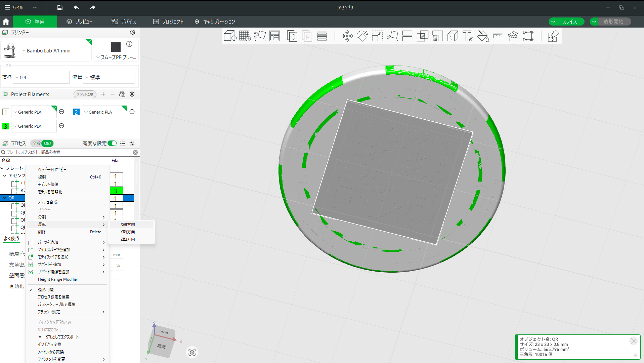Open printer settings gear icon
This screenshot has width=644, height=363.
tap(133, 32)
